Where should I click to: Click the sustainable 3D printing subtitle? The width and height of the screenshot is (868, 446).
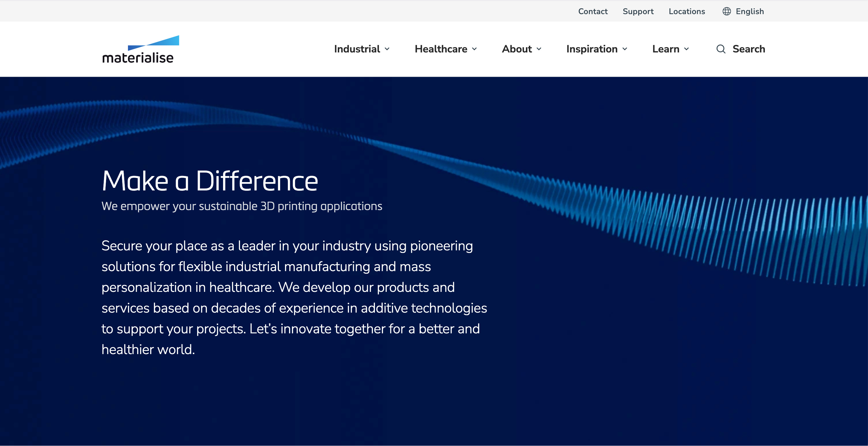click(241, 206)
